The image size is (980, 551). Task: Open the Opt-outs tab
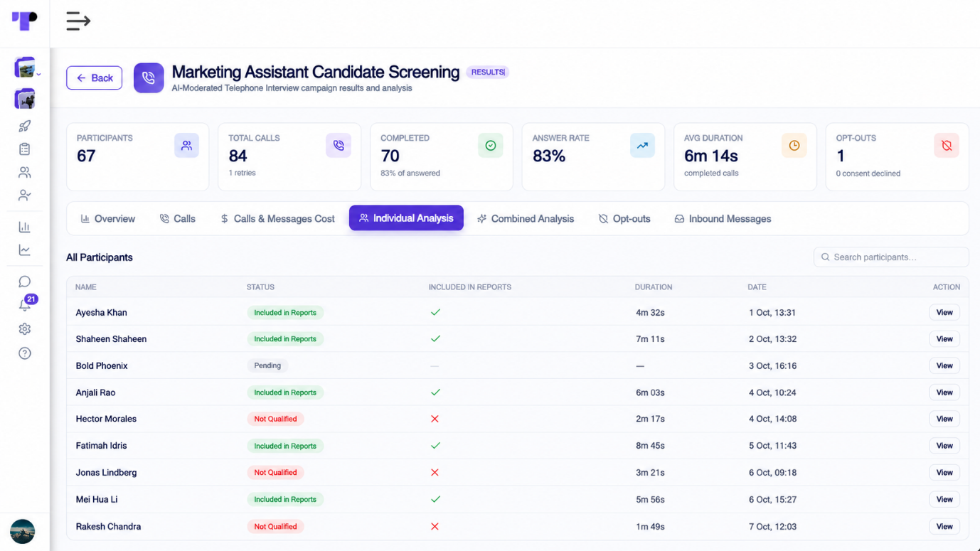coord(624,219)
